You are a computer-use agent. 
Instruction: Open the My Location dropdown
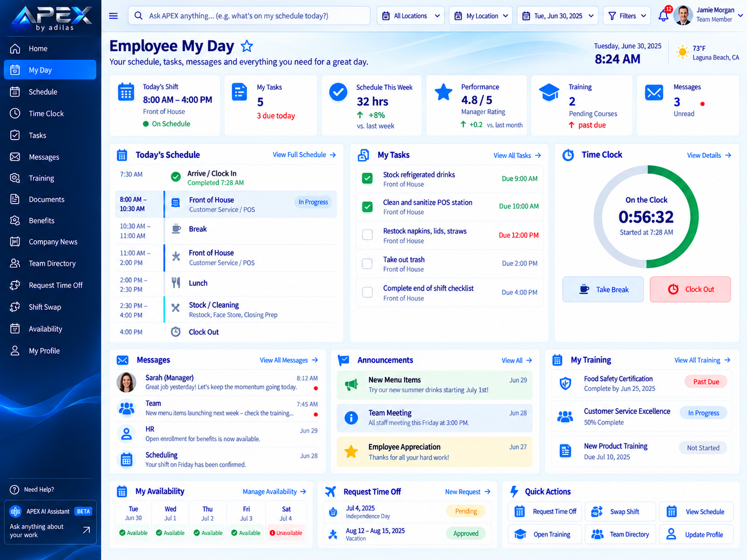coord(481,16)
